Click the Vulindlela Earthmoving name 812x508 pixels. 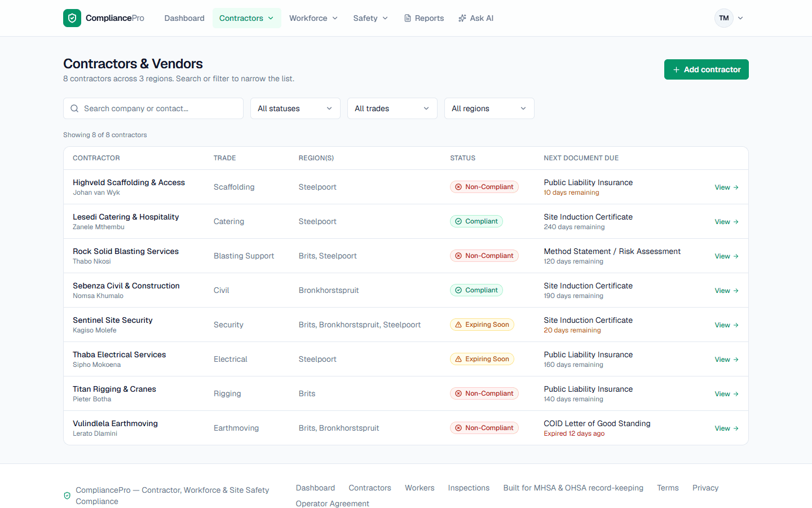click(115, 423)
